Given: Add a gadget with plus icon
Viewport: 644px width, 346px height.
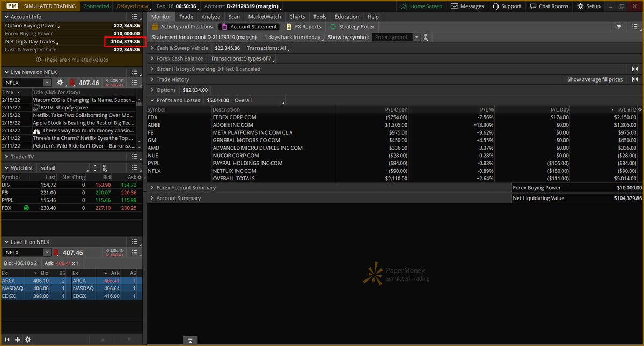Looking at the screenshot, I should click(x=17, y=340).
